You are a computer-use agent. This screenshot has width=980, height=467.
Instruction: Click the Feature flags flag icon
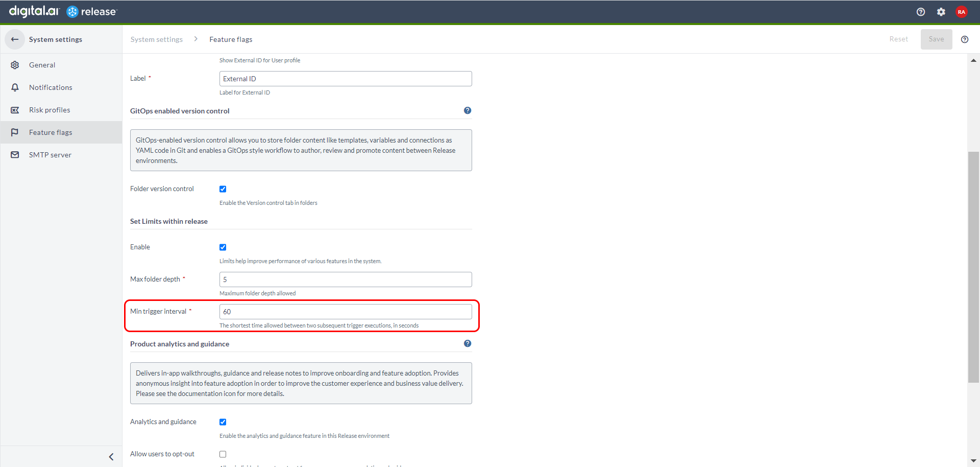pyautogui.click(x=15, y=132)
